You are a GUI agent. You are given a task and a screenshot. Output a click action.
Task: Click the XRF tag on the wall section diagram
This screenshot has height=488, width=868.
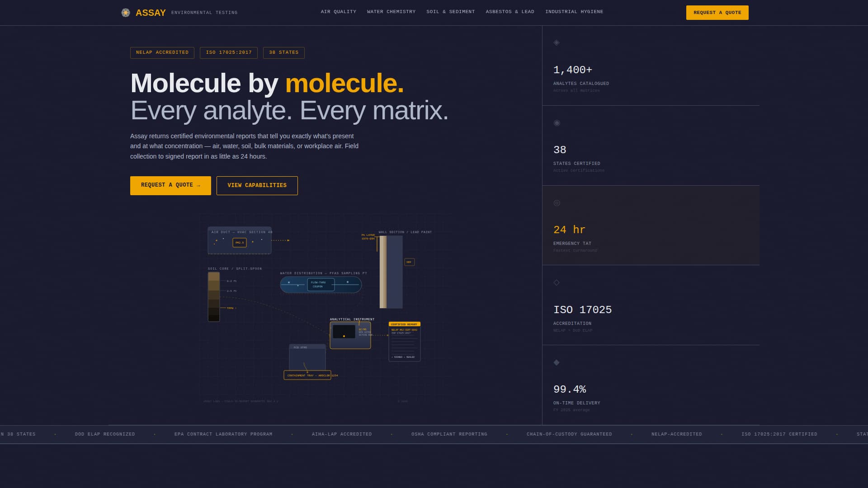[x=409, y=262]
